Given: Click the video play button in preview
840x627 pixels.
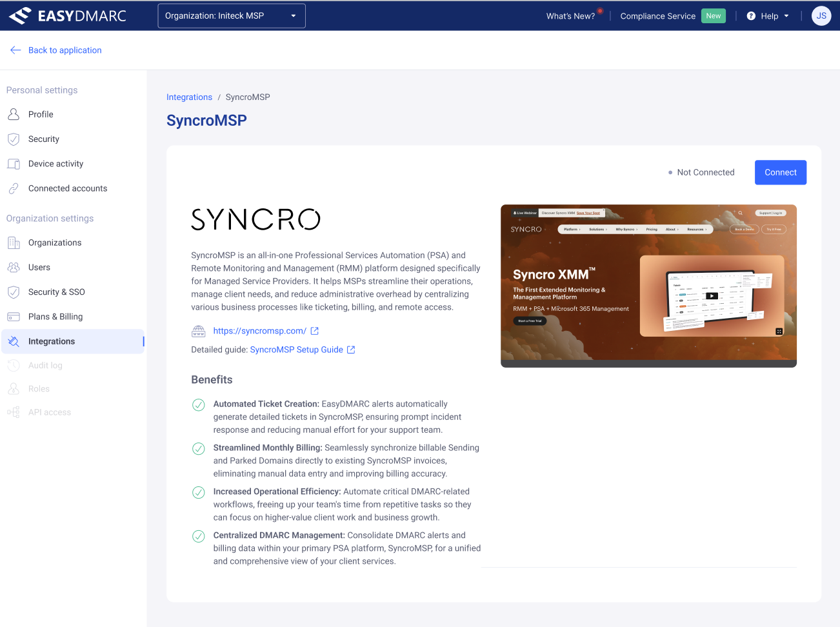Looking at the screenshot, I should (x=712, y=296).
